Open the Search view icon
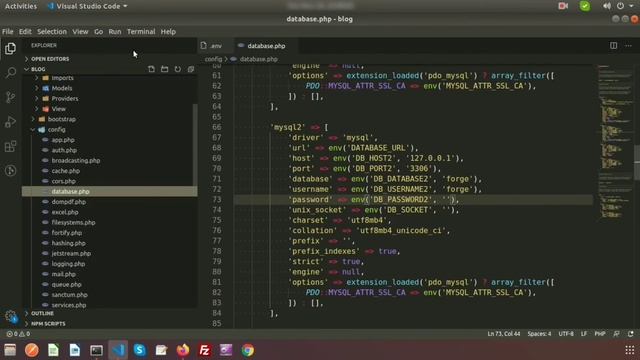 pyautogui.click(x=10, y=73)
